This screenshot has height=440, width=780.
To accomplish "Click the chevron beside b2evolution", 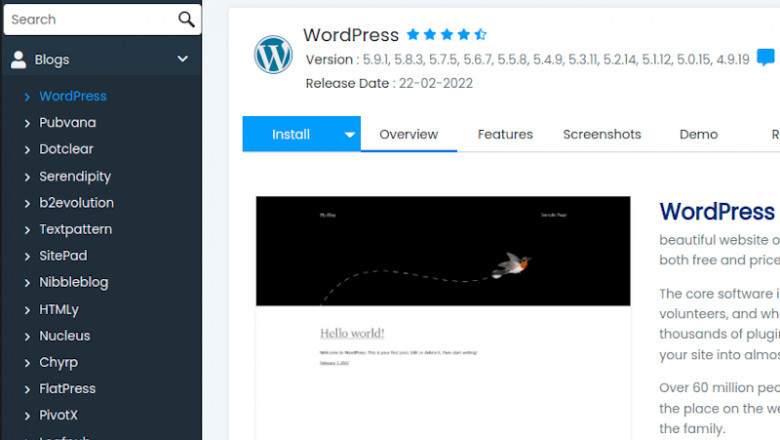I will [27, 203].
